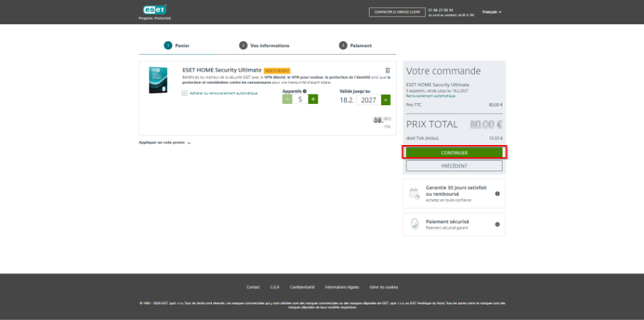Open Renouvellement automatique link in order summary
Image resolution: width=644 pixels, height=320 pixels.
coord(431,96)
